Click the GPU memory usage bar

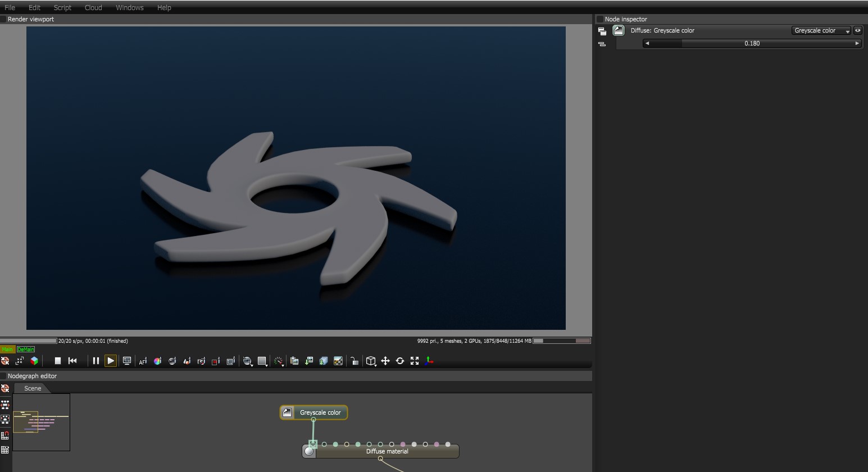[x=561, y=341]
